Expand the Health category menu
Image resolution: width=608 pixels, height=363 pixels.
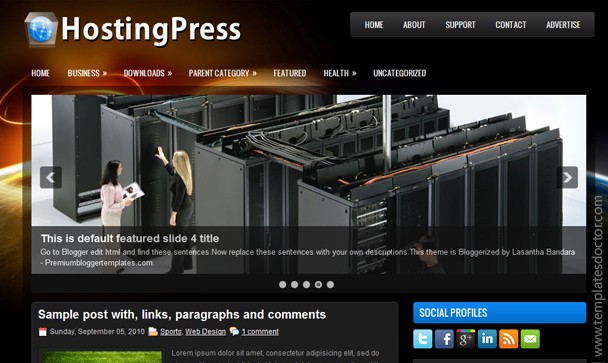pos(340,73)
